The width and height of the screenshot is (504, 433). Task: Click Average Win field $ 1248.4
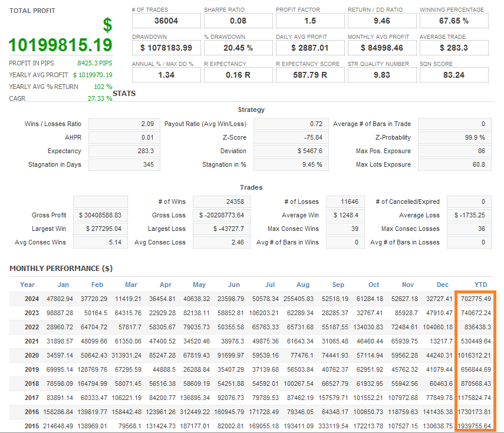pos(345,215)
